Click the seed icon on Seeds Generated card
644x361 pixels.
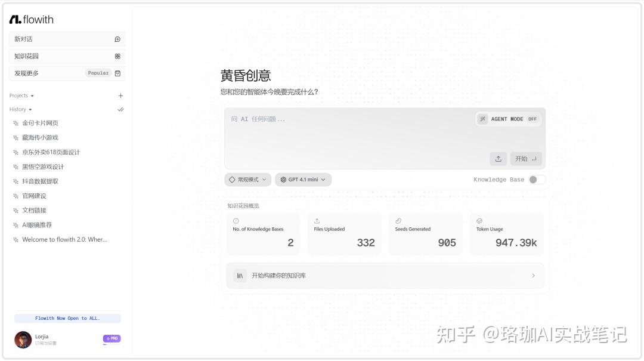[398, 221]
